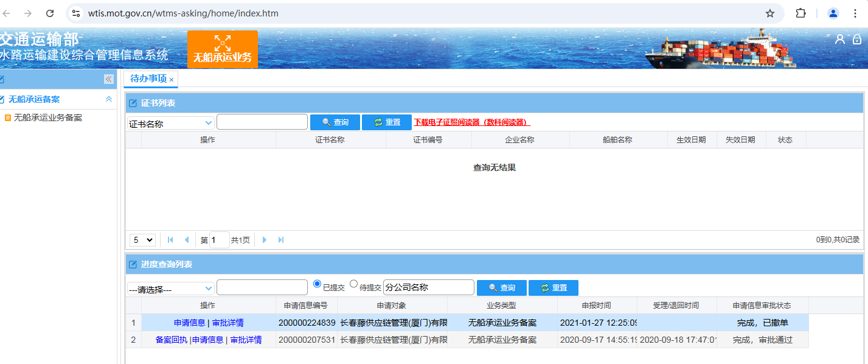Screen dimensions: 868x364
Task: Collapse the 无船承运备案 sidebar section
Action: pyautogui.click(x=109, y=99)
